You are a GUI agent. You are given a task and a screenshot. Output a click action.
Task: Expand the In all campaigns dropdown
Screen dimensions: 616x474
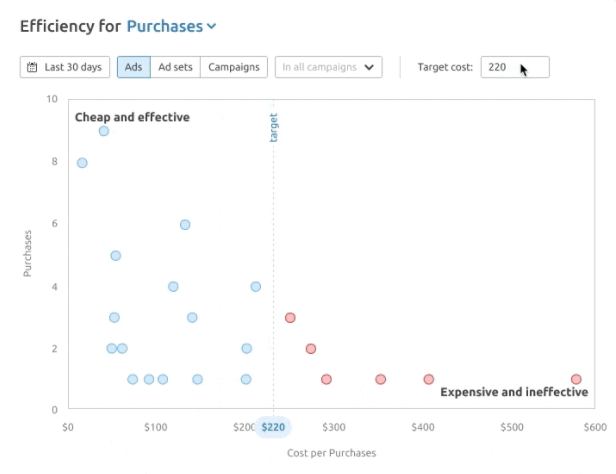pos(329,68)
